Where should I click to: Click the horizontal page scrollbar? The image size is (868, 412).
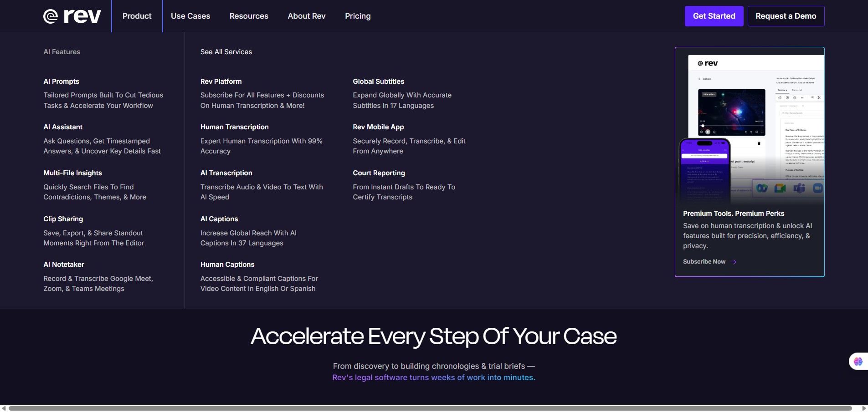pyautogui.click(x=430, y=408)
